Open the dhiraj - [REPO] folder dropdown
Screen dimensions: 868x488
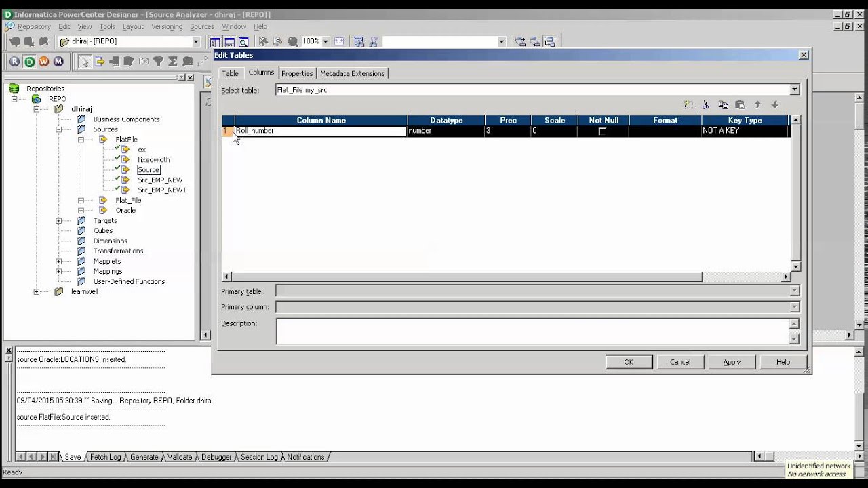pos(196,41)
